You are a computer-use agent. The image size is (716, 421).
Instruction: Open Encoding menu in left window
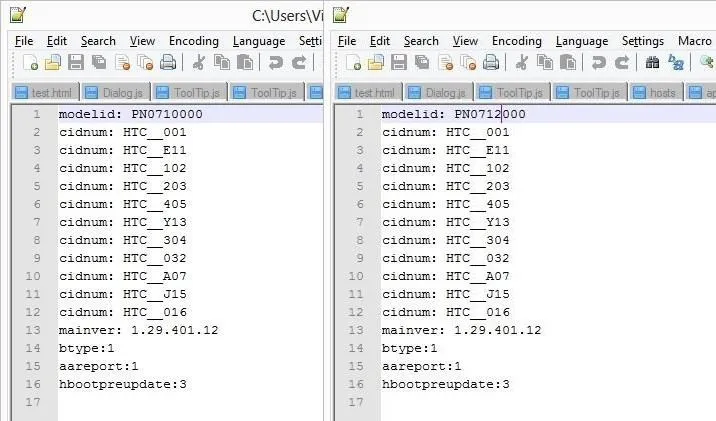[194, 41]
